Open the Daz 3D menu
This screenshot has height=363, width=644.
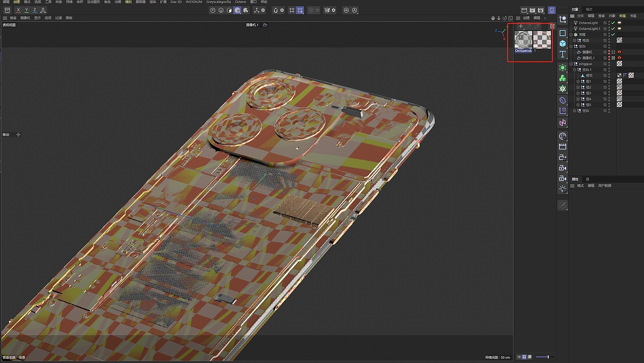tap(176, 2)
